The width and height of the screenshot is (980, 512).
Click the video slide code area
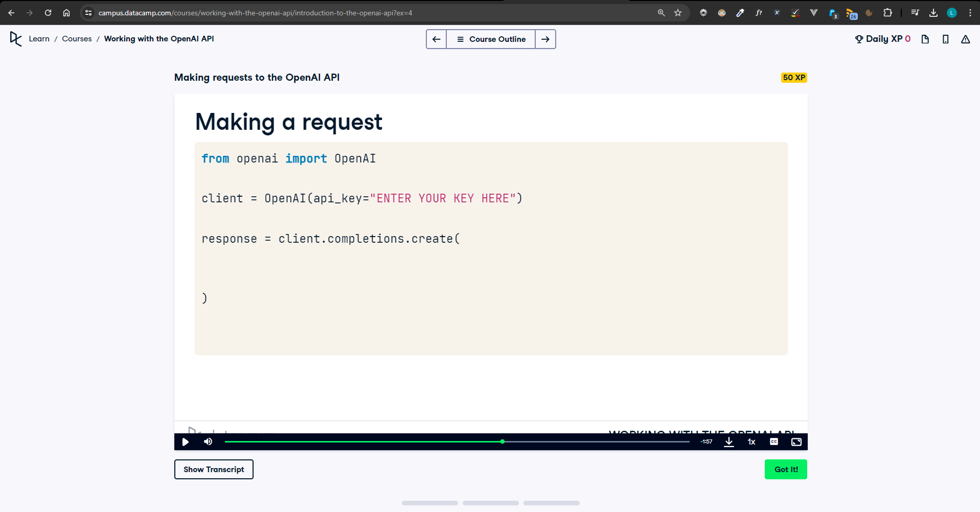(x=491, y=249)
